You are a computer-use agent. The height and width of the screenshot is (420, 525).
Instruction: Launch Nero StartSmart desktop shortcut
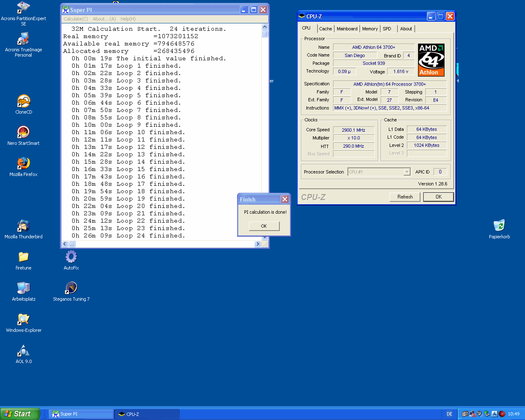coord(23,132)
